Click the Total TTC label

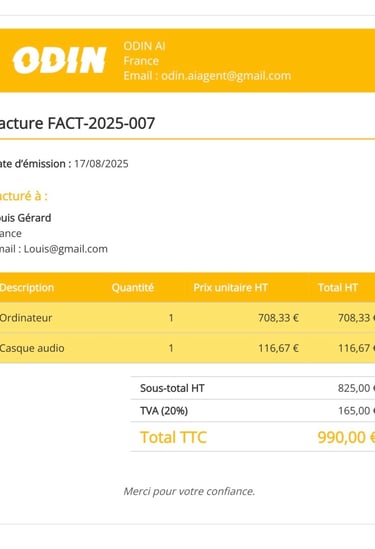[173, 437]
